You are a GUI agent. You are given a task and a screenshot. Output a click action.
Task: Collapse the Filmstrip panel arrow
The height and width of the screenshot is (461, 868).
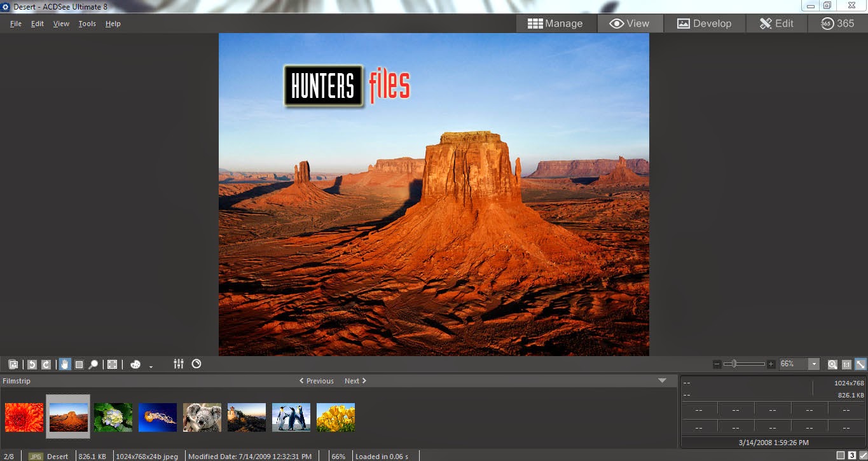point(663,381)
